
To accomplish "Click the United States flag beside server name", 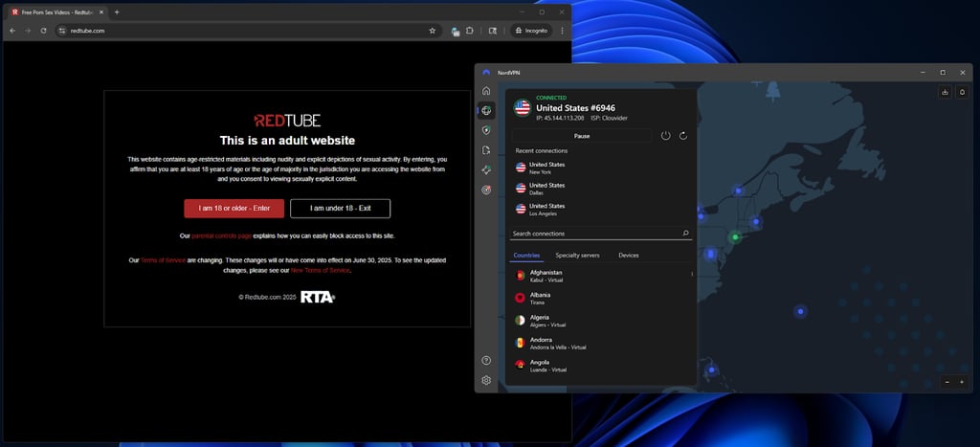I will pos(522,108).
